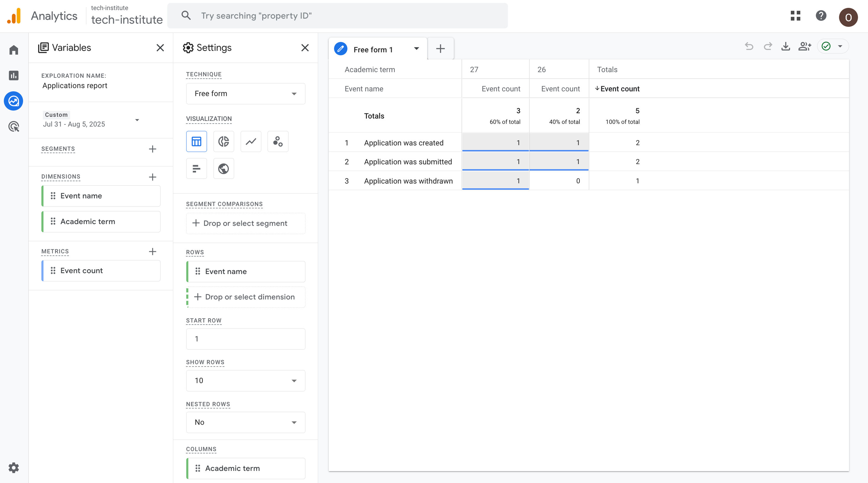This screenshot has width=868, height=483.
Task: Open the Google apps grid icon
Action: pyautogui.click(x=795, y=16)
